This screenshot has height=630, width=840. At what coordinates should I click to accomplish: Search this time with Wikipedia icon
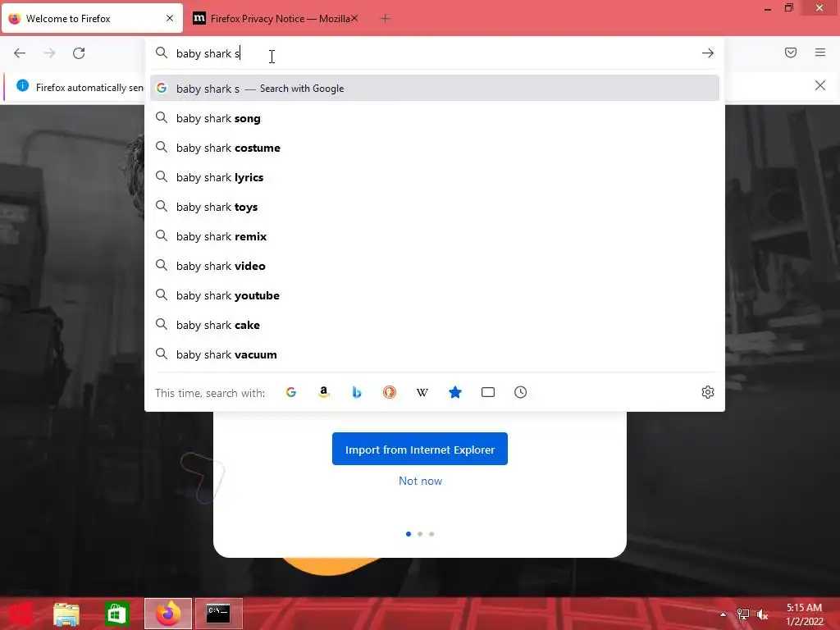pyautogui.click(x=422, y=392)
